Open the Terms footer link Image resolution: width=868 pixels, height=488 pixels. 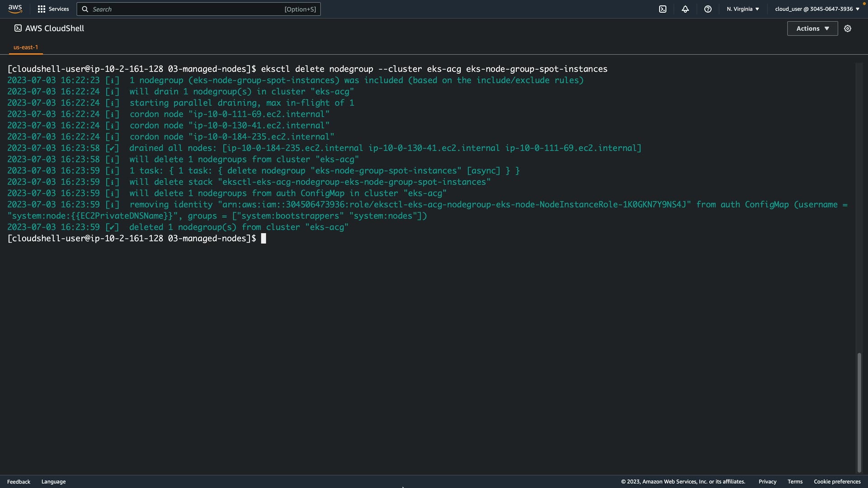click(795, 482)
